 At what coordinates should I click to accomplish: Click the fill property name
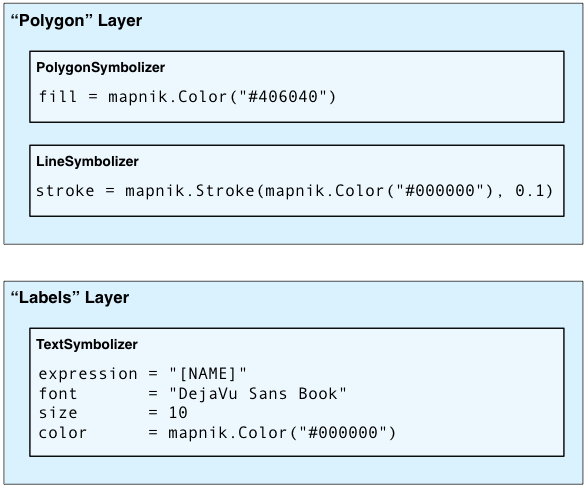tap(58, 97)
